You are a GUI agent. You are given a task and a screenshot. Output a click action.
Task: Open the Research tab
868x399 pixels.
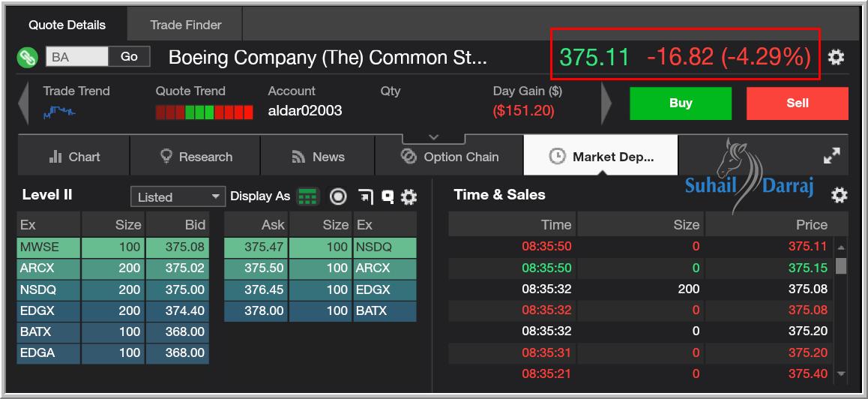coord(196,157)
